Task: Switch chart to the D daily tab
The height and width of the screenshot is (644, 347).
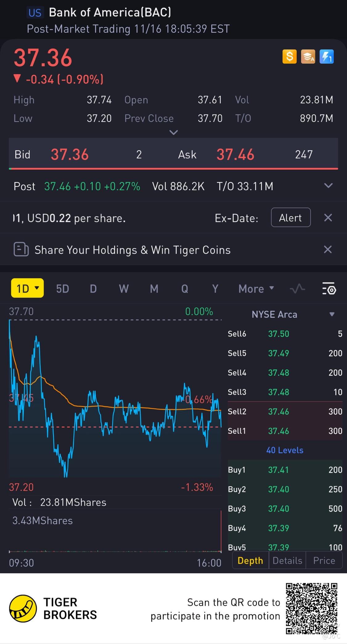Action: [x=93, y=289]
